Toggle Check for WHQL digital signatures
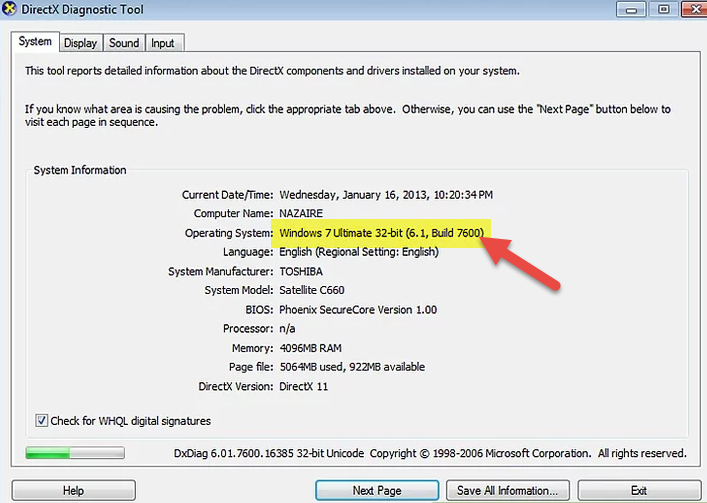The image size is (707, 503). click(41, 421)
